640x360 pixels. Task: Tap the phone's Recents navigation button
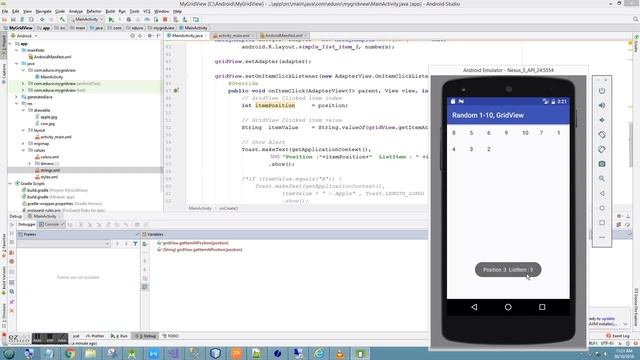coord(542,307)
